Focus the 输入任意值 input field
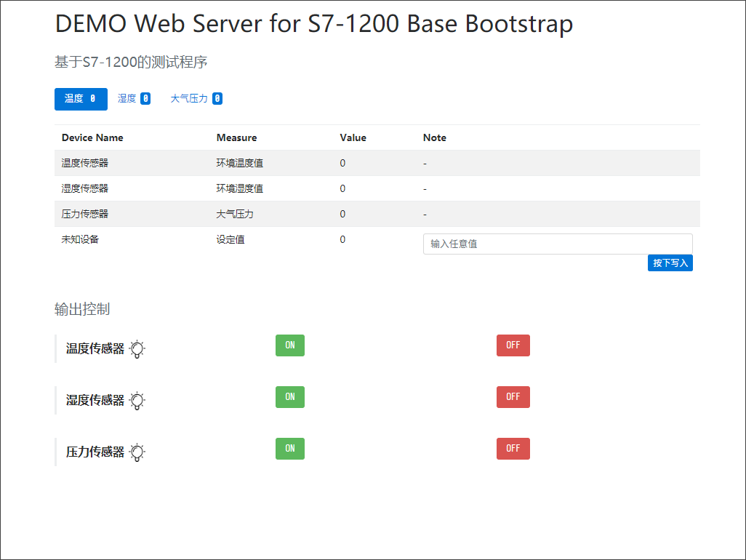746x560 pixels. tap(558, 244)
